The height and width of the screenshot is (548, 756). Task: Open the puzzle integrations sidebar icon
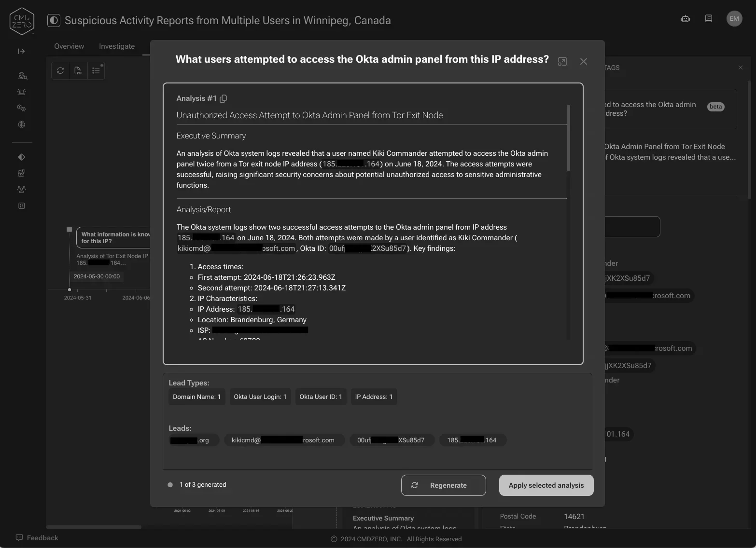pos(22,173)
